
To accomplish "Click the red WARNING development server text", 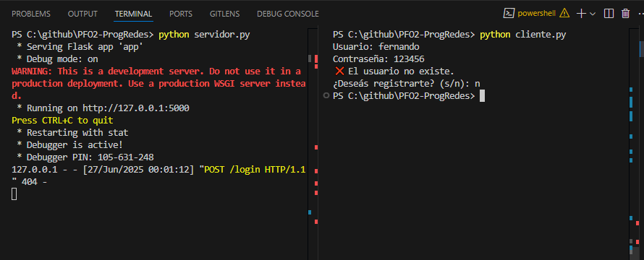I will [x=158, y=84].
